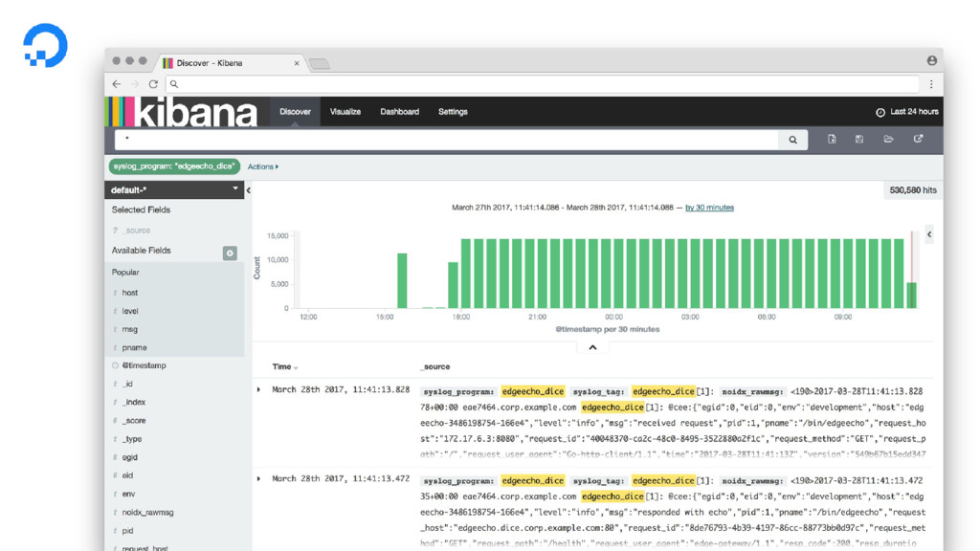Select the pname field
Screen dimensions: 980x551
click(134, 347)
